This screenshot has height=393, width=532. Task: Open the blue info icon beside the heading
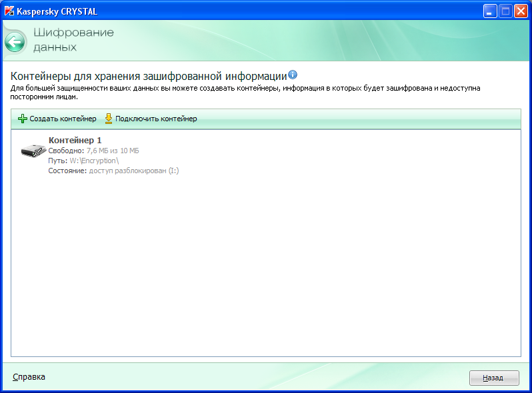[x=293, y=75]
